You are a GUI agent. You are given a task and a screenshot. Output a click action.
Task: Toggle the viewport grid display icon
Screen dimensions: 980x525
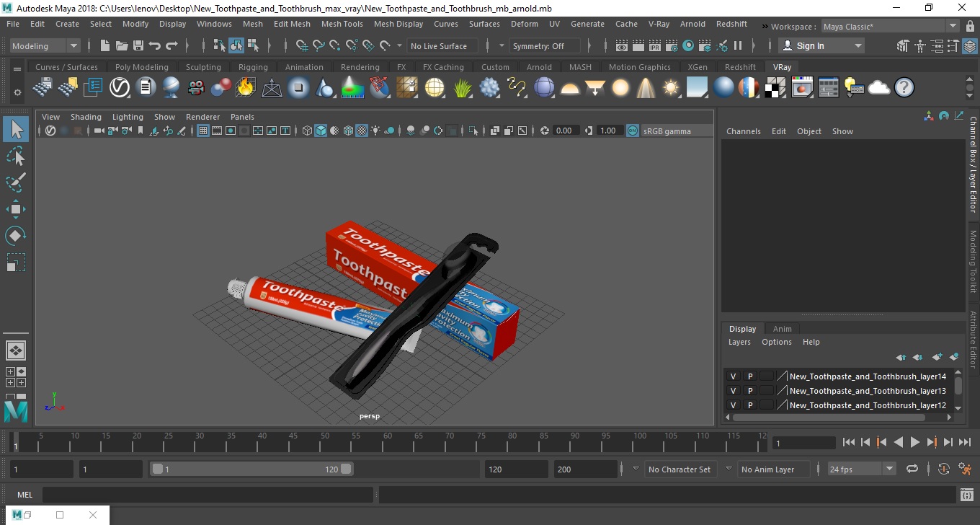tap(203, 131)
